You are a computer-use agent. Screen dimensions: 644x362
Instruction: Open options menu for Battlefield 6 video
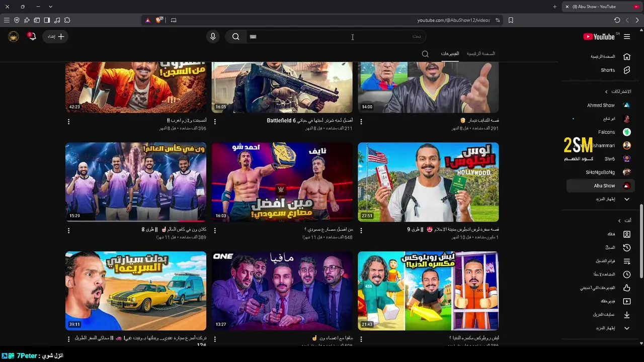click(x=215, y=122)
